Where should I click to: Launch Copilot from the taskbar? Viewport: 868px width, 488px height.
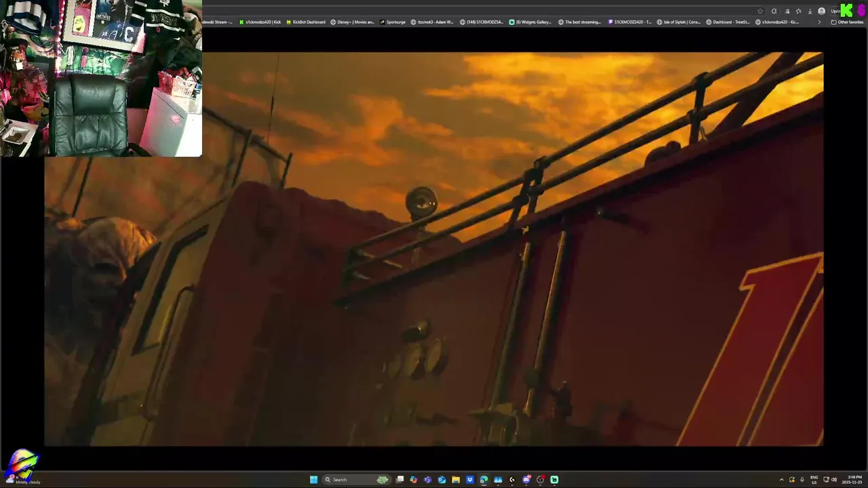414,479
